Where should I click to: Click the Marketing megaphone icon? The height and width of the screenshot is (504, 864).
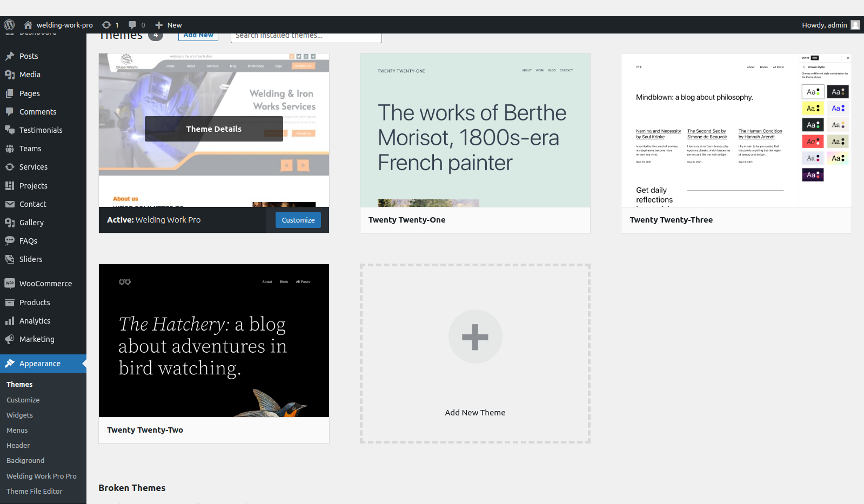click(x=10, y=339)
